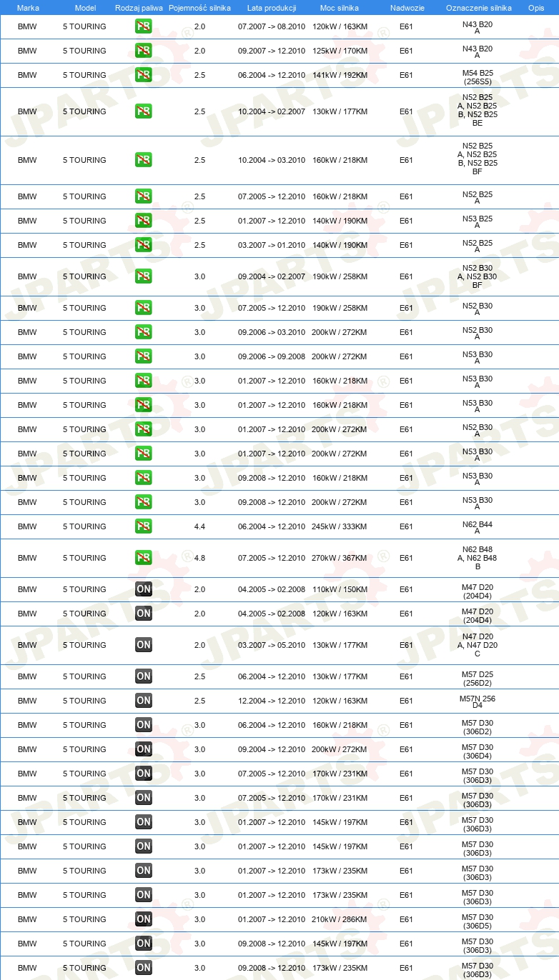Click engine code M54 B25 (256S5)

tap(478, 77)
